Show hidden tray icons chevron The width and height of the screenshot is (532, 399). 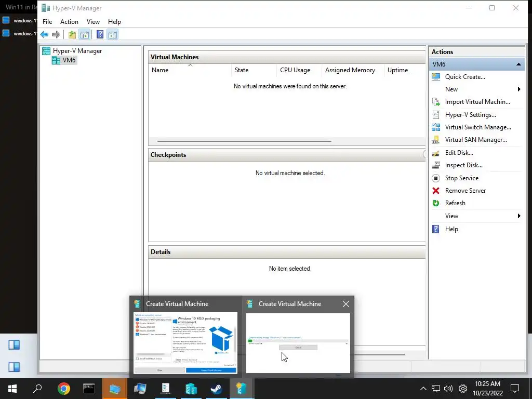423,389
